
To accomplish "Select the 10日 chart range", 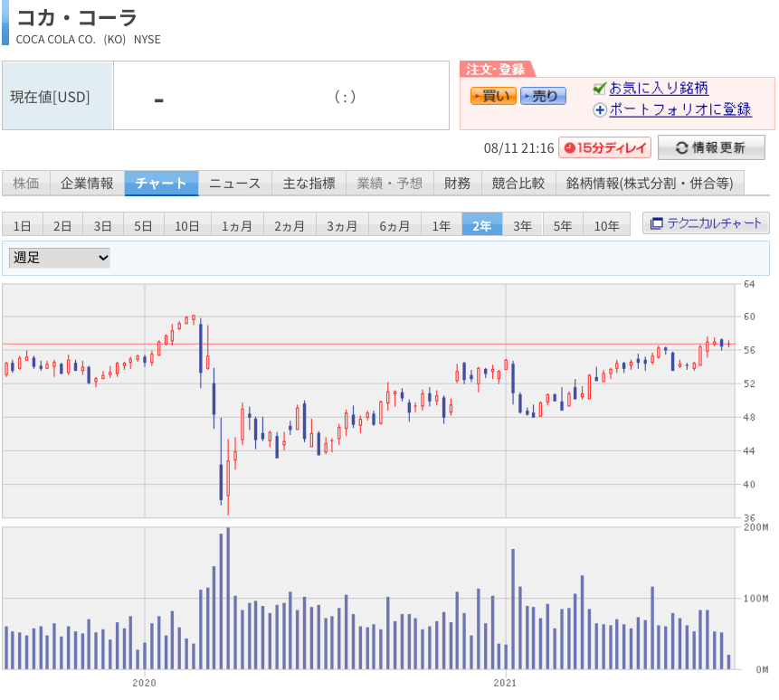I will [187, 226].
